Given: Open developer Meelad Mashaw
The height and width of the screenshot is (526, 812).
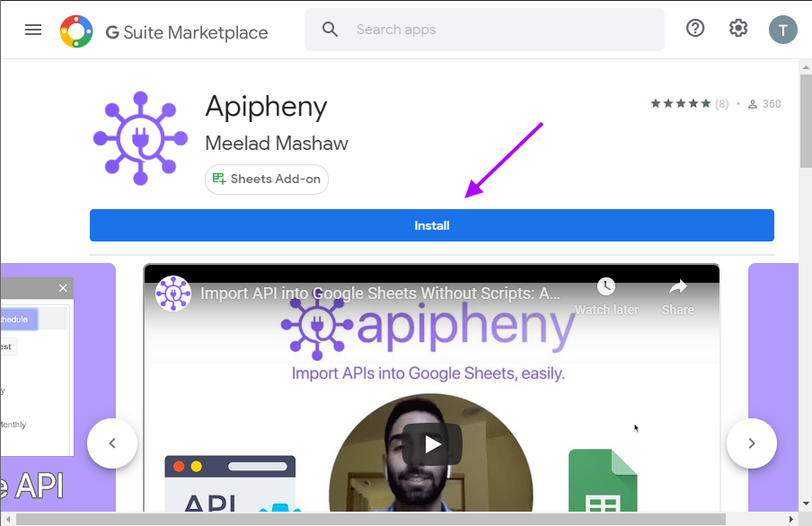Looking at the screenshot, I should coord(277,143).
